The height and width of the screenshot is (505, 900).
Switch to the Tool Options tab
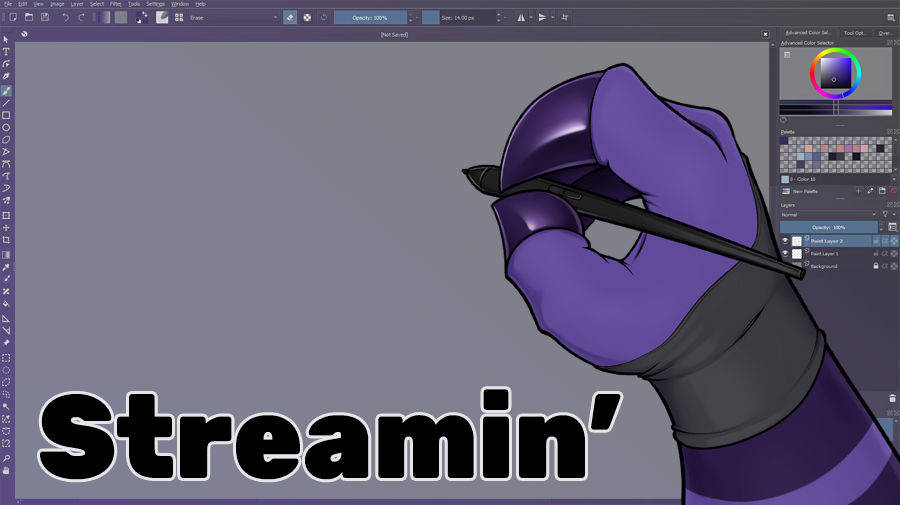855,33
